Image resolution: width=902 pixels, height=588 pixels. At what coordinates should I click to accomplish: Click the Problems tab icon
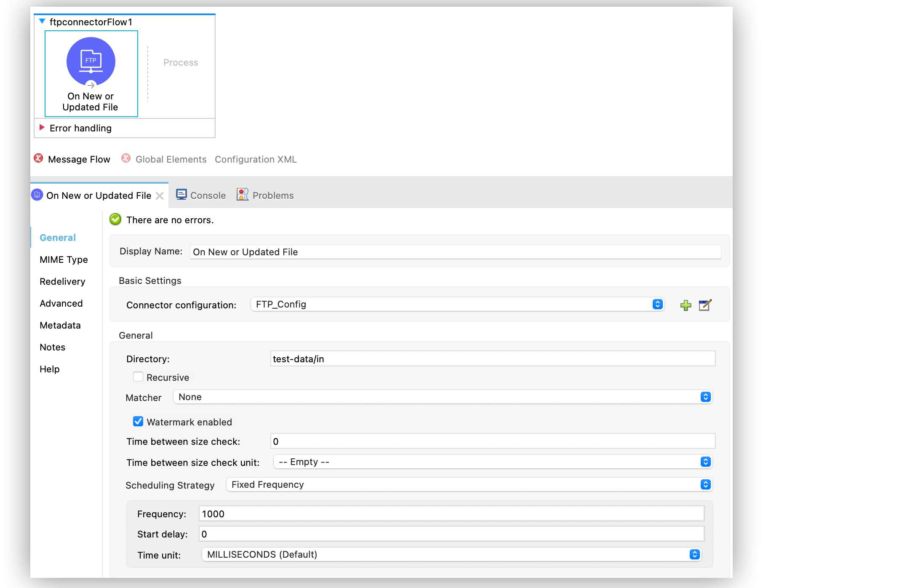[243, 195]
